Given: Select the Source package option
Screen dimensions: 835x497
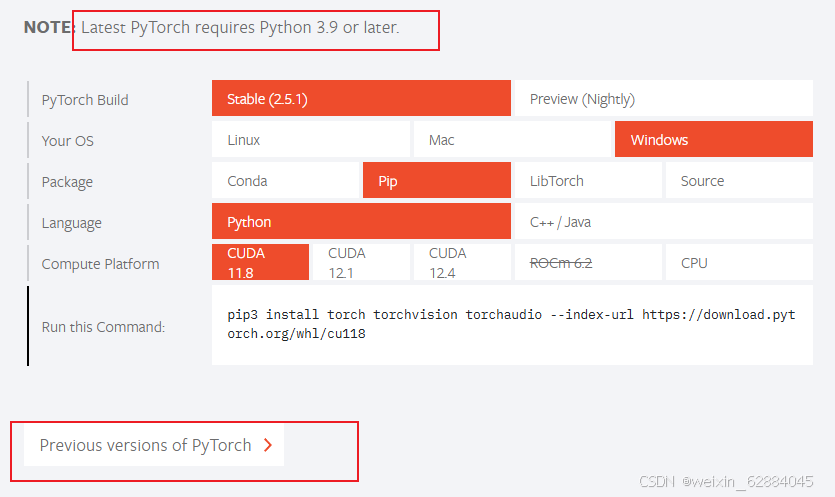Looking at the screenshot, I should pyautogui.click(x=739, y=181).
